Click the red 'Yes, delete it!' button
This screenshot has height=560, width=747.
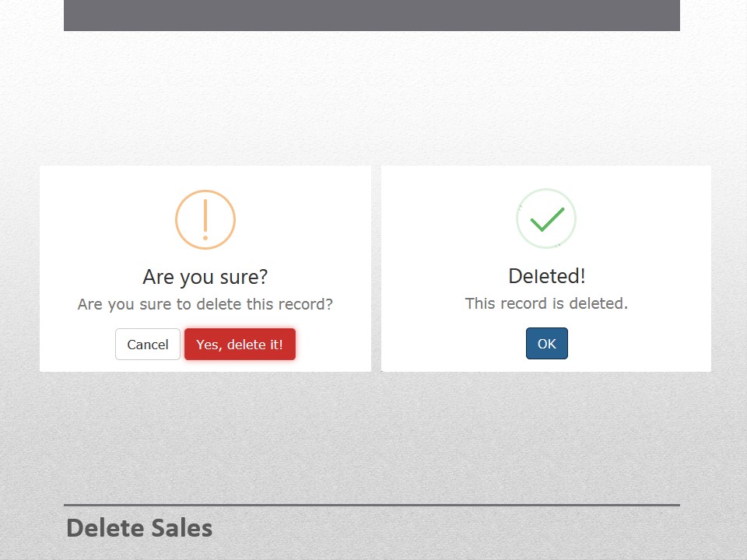(x=240, y=344)
